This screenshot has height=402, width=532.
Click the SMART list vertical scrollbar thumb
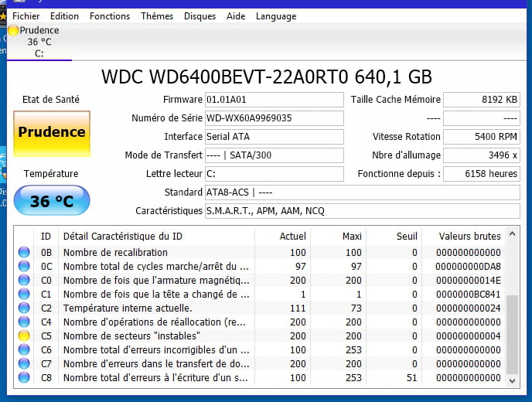coord(513,335)
